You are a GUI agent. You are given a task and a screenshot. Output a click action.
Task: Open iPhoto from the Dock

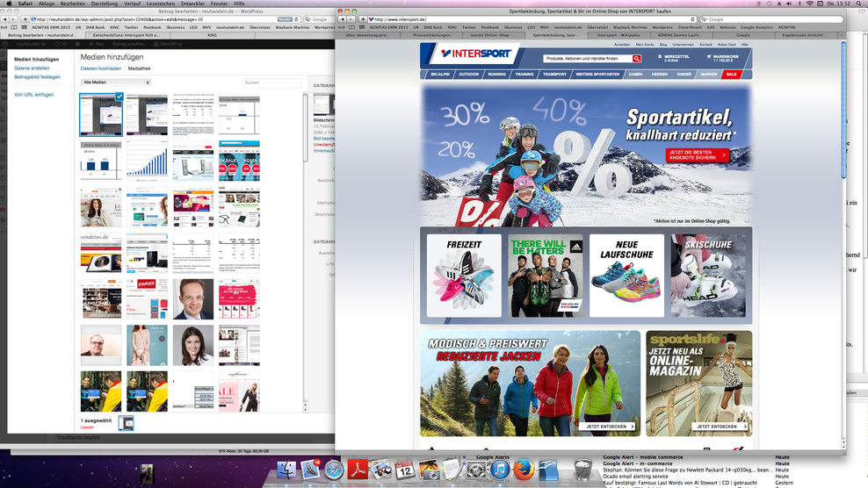(381, 470)
